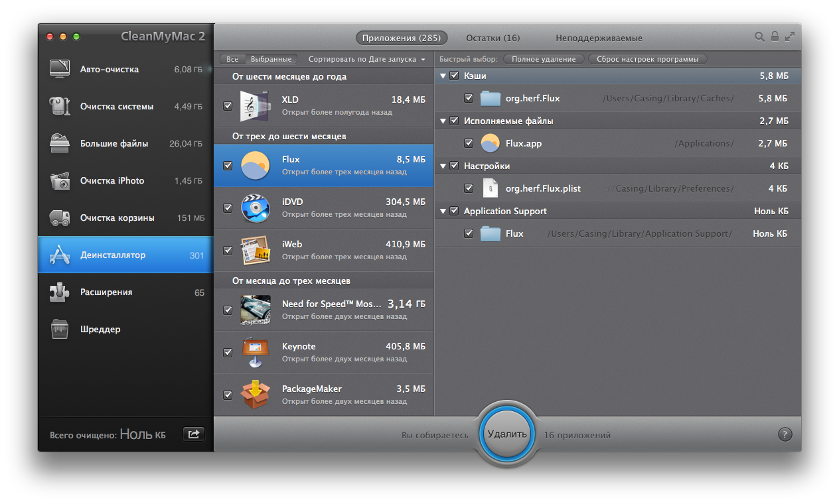Uncheck the Исполняемые файлы group checkbox
839x504 pixels.
click(454, 121)
